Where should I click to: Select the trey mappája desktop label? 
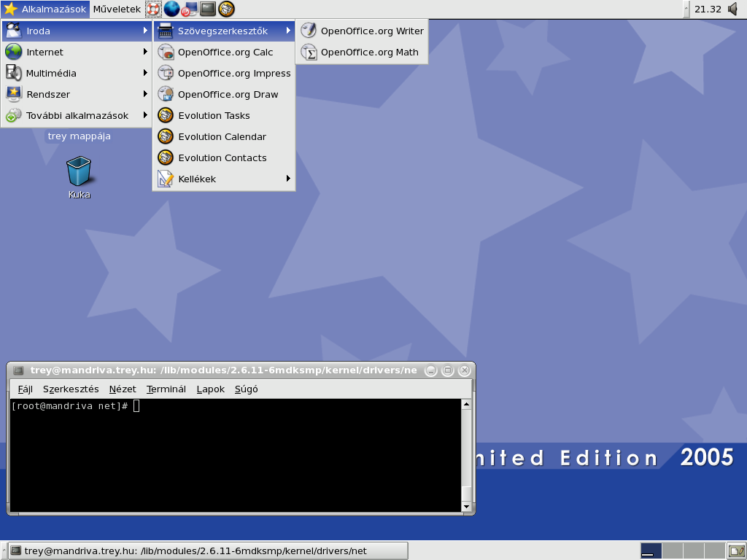point(79,136)
